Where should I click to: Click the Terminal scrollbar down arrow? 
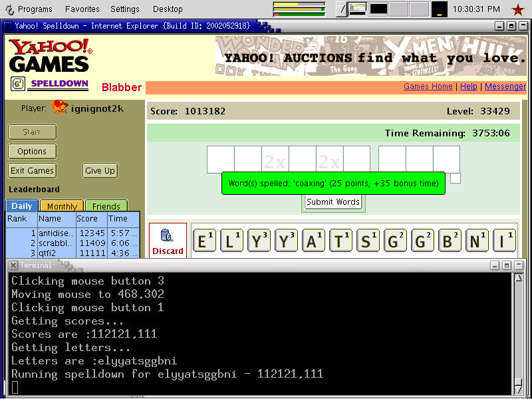pyautogui.click(x=519, y=390)
